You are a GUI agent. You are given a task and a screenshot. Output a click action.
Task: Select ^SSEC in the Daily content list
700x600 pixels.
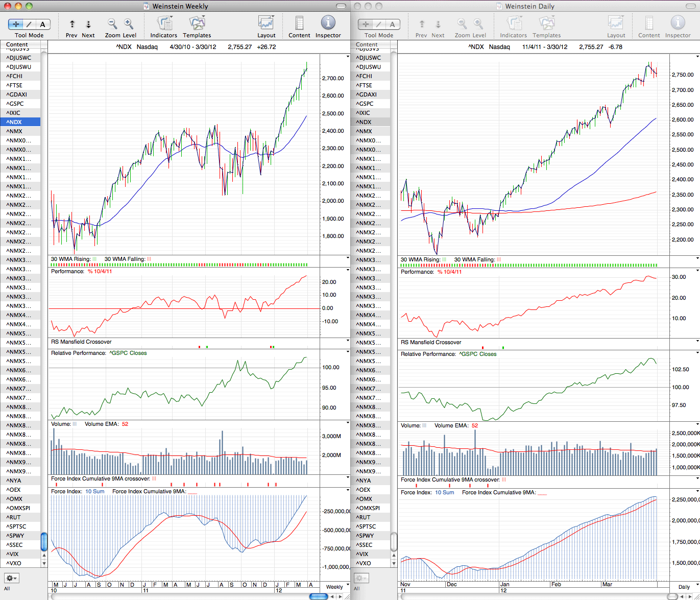[x=370, y=545]
